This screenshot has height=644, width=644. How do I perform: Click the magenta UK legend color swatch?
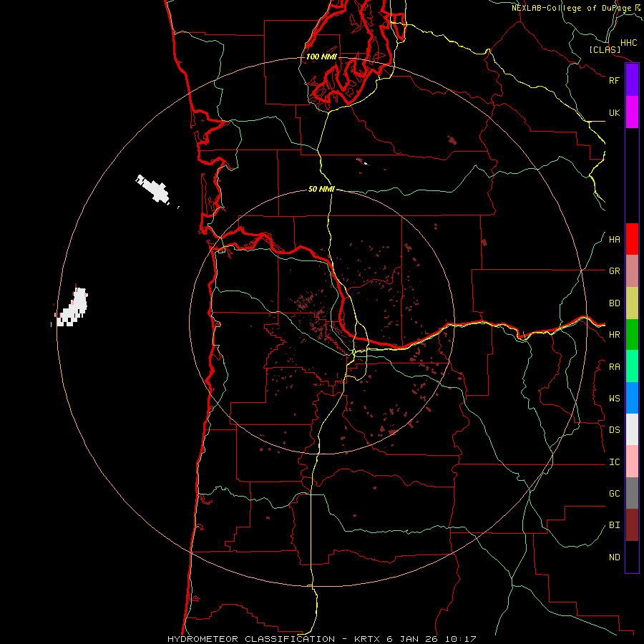click(632, 112)
